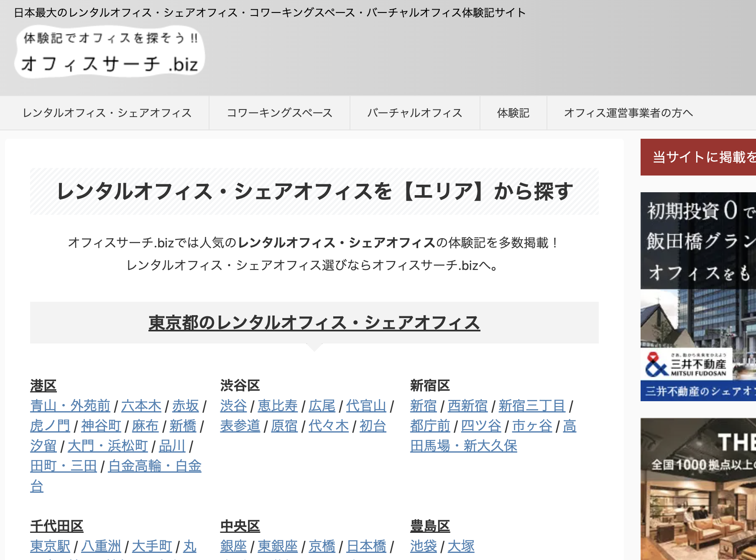Select the 銀座 area link
This screenshot has height=560, width=756.
tap(233, 546)
